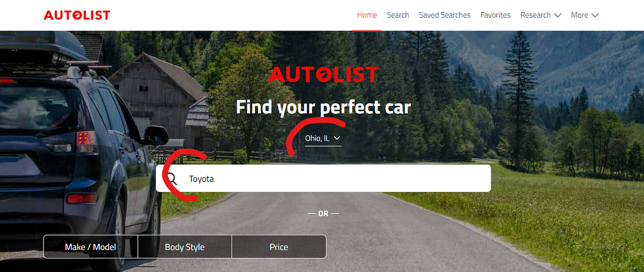Click the Autolist logo in the header
Image resolution: width=644 pixels, height=272 pixels.
click(x=77, y=15)
